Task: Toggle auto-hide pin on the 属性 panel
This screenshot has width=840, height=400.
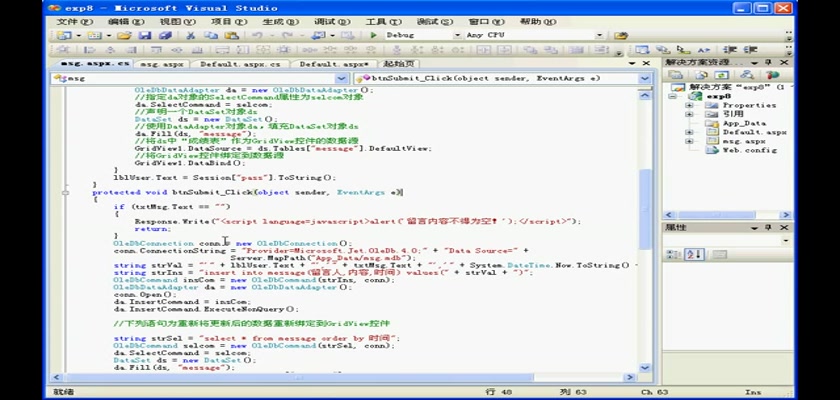Action: 768,228
